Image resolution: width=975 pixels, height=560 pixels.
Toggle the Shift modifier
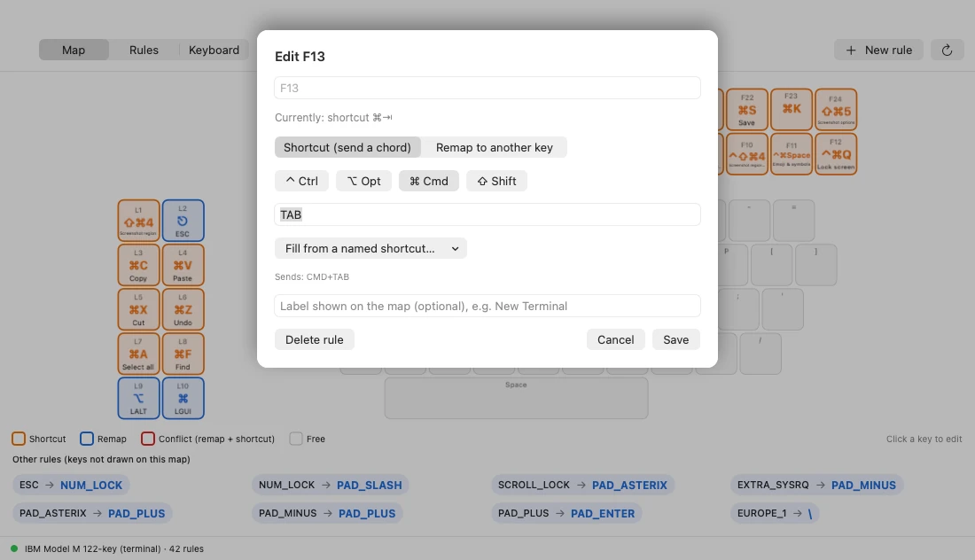click(496, 181)
